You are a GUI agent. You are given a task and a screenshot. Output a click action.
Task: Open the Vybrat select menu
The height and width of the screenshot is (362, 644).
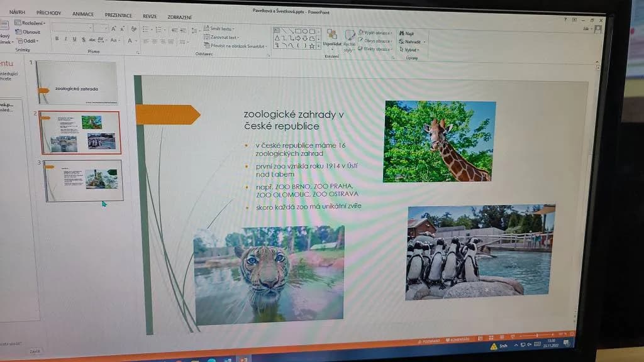409,50
